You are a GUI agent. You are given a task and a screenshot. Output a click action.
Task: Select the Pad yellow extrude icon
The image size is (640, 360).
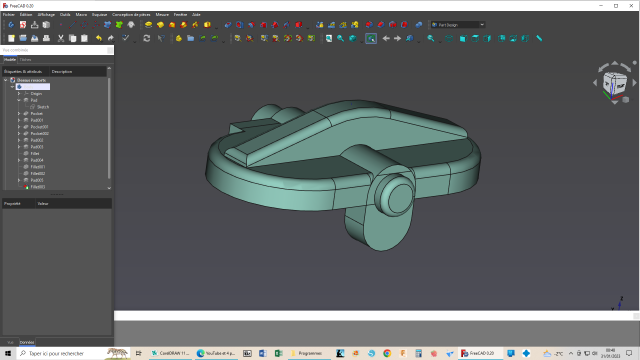[149, 25]
